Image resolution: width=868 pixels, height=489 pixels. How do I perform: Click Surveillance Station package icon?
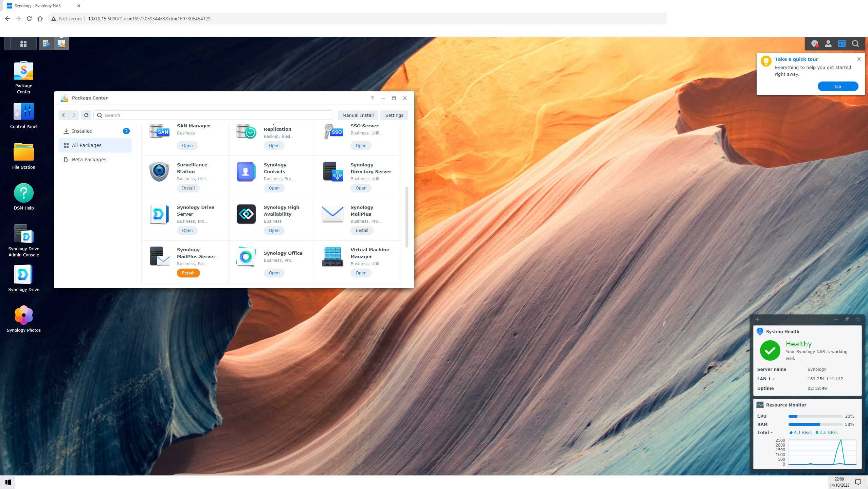[x=159, y=172]
